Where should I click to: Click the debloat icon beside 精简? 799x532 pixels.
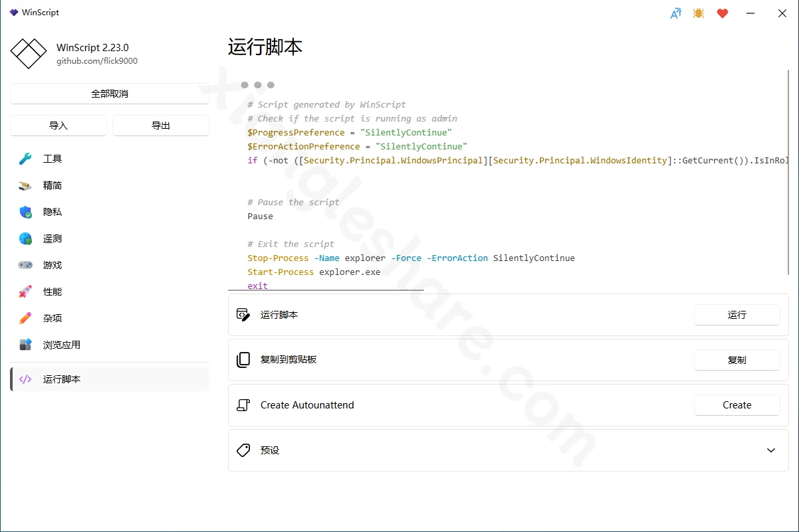click(25, 185)
